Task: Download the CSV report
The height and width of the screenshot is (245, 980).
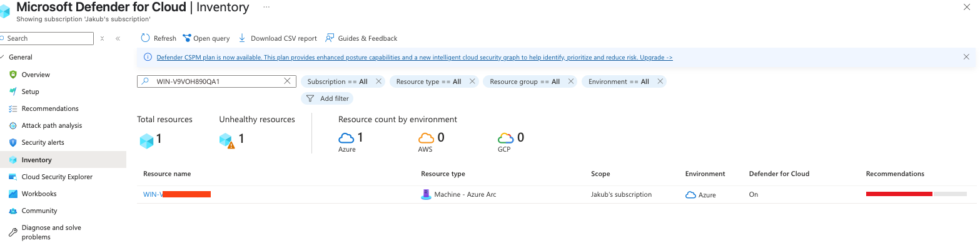Action: (278, 38)
